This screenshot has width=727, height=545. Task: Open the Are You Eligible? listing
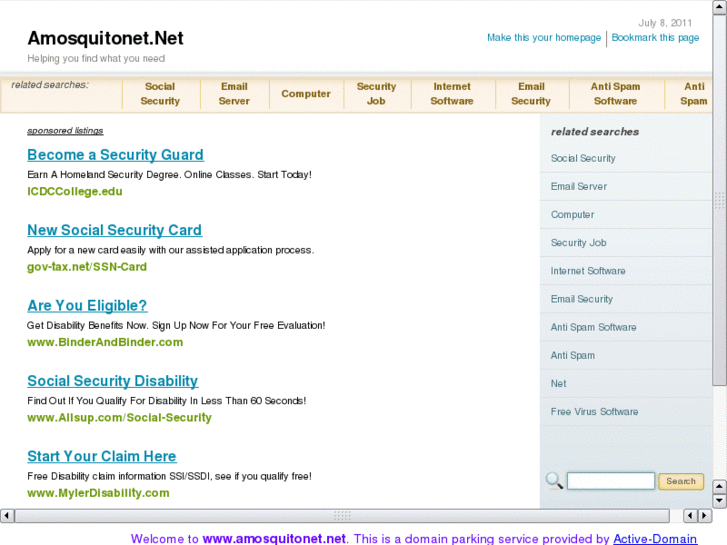pos(87,306)
